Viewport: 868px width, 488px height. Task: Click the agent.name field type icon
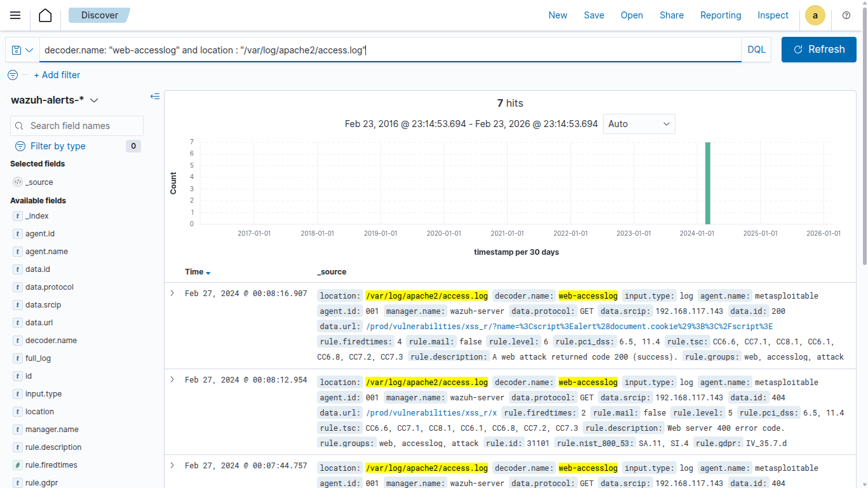click(x=18, y=252)
